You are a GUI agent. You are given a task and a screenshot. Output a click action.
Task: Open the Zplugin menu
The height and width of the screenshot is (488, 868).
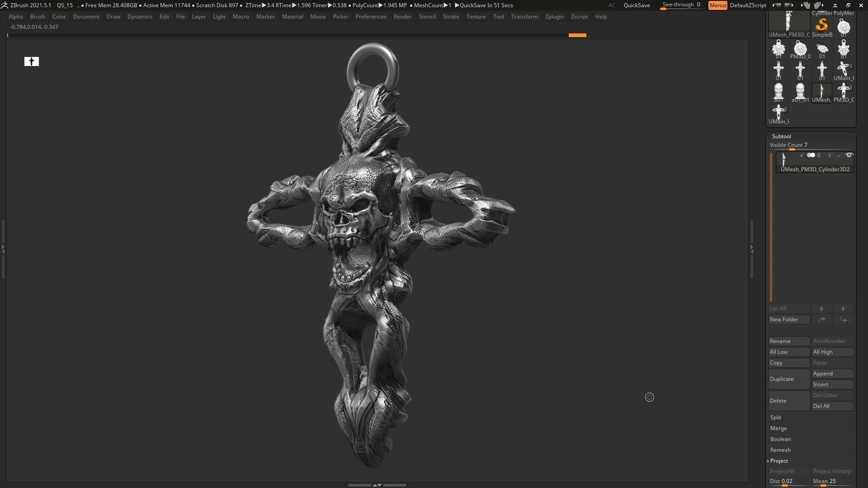pos(554,17)
